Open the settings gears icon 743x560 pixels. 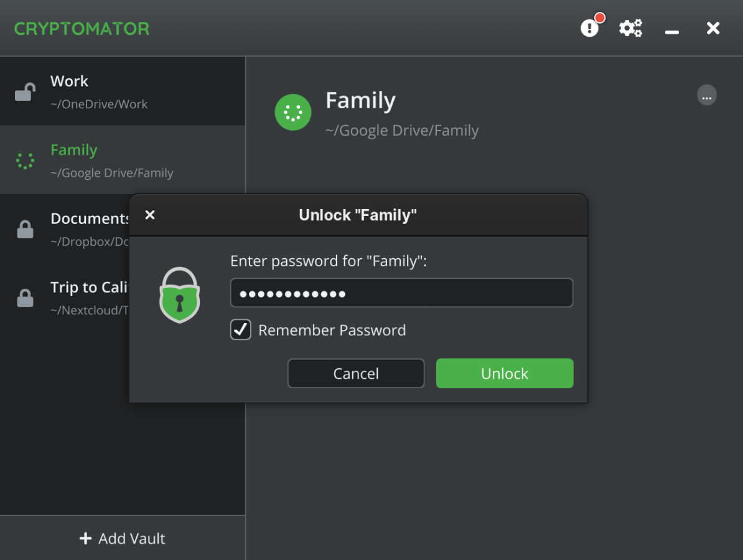point(630,28)
